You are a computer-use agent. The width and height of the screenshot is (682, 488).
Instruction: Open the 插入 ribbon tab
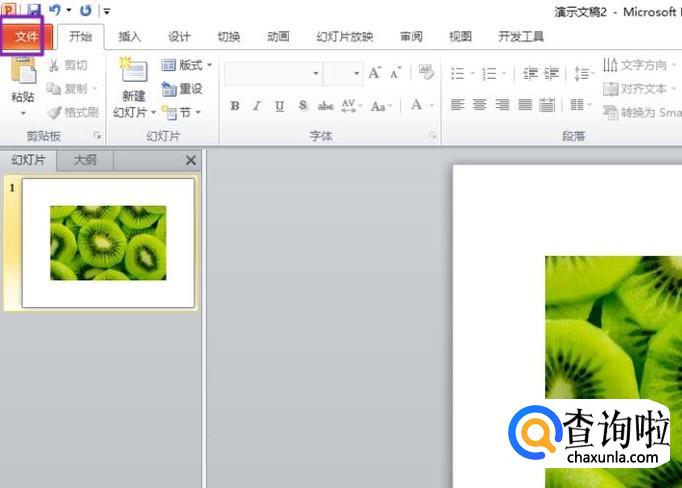(130, 37)
